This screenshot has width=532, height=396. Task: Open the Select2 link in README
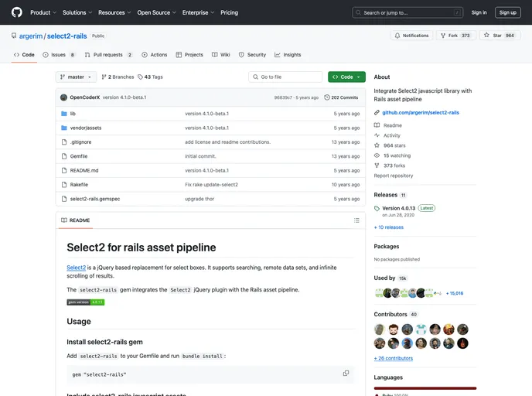click(x=77, y=268)
